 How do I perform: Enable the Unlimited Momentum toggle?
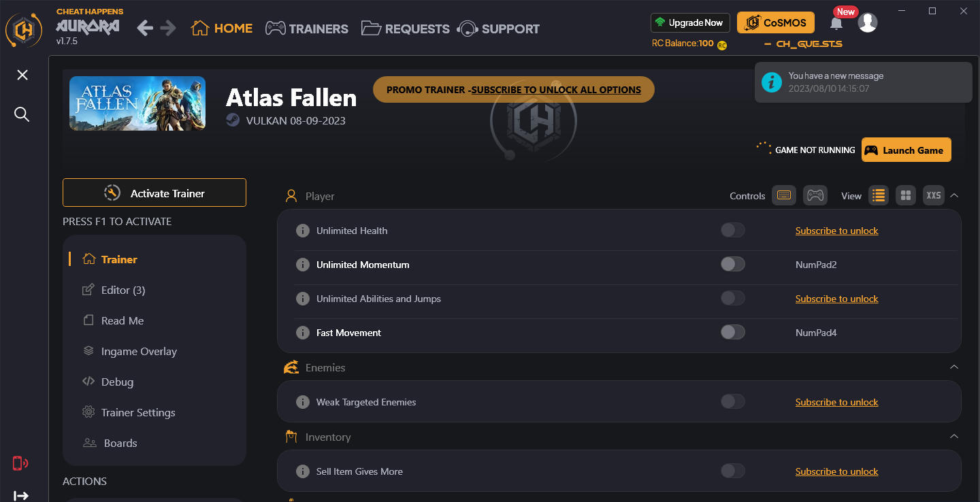pos(733,264)
